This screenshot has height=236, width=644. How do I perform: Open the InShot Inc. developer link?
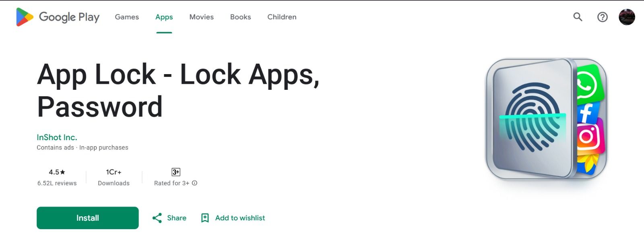click(x=57, y=137)
